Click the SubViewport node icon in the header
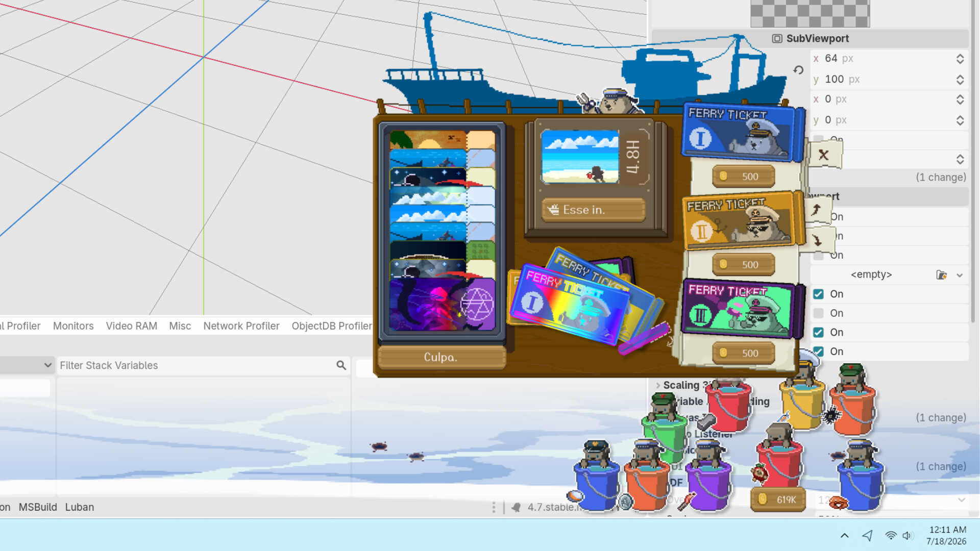This screenshot has height=551, width=980. (x=777, y=39)
